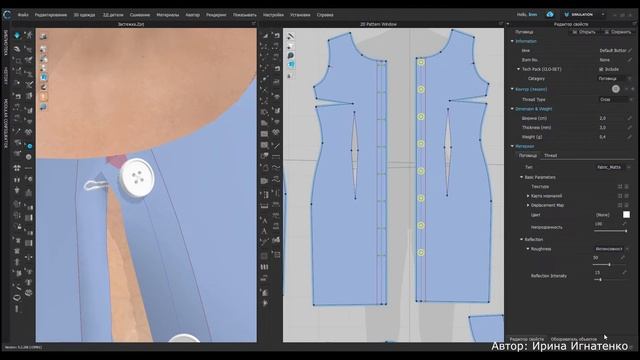Collapse the Basic Parameters group
Image resolution: width=640 pixels, height=360 pixels.
[521, 177]
